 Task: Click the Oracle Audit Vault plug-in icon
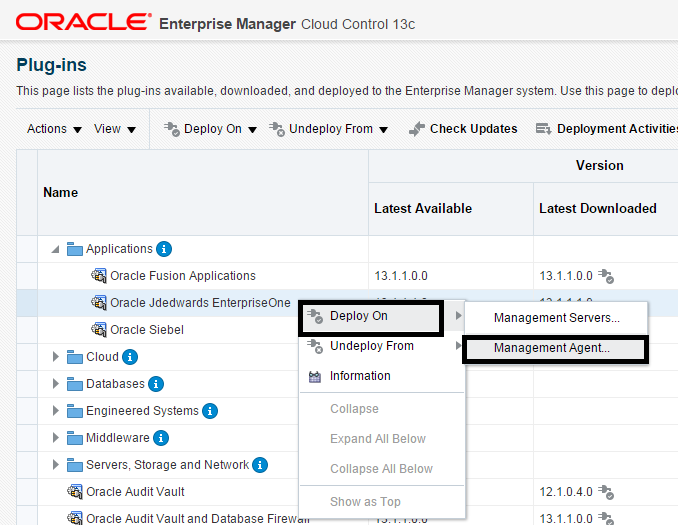(x=75, y=492)
